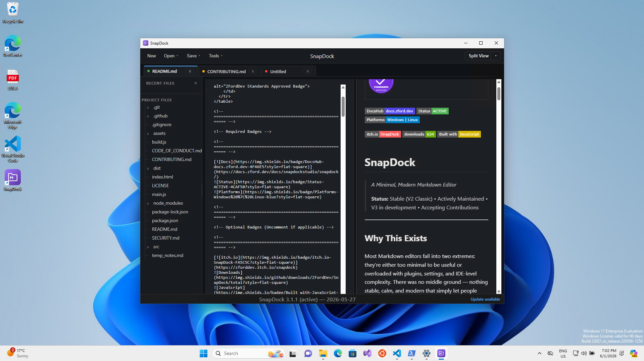Open CONTRIBUTING.md in project tree
The width and height of the screenshot is (644, 361).
coord(171,159)
